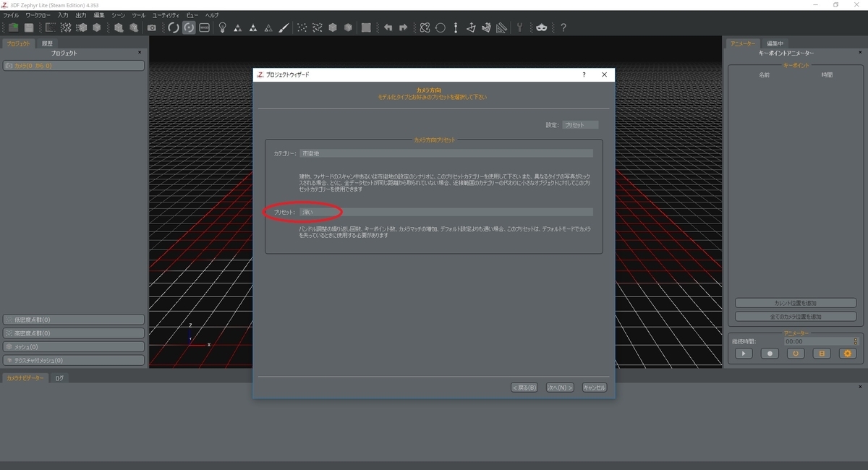The width and height of the screenshot is (868, 470).
Task: Expand the 低密度点群(0) section
Action: [74, 320]
